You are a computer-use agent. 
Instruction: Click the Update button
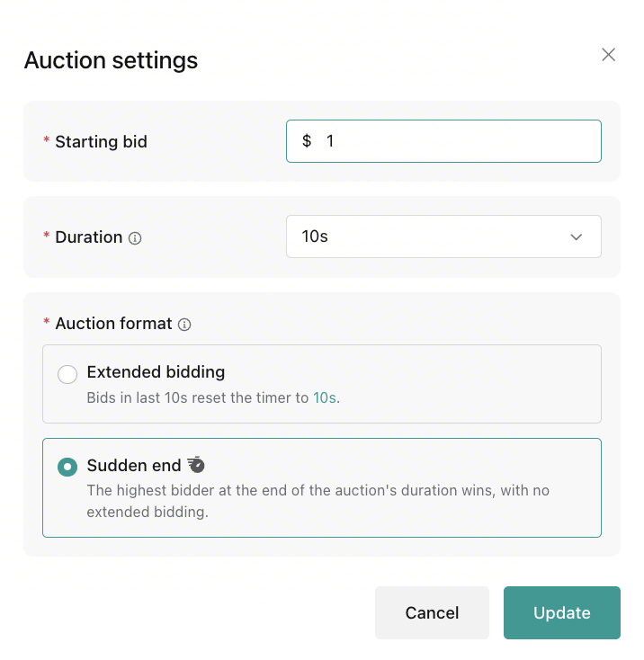click(x=562, y=612)
